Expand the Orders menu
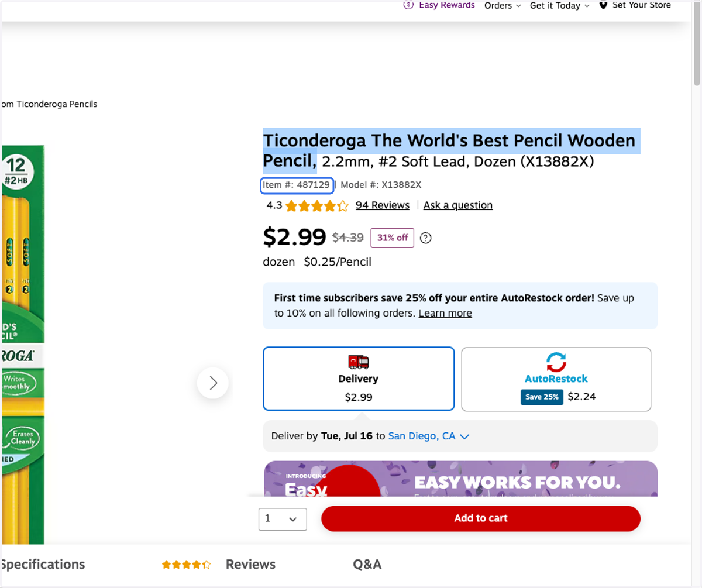Screen dimensions: 702x588 coord(502,6)
